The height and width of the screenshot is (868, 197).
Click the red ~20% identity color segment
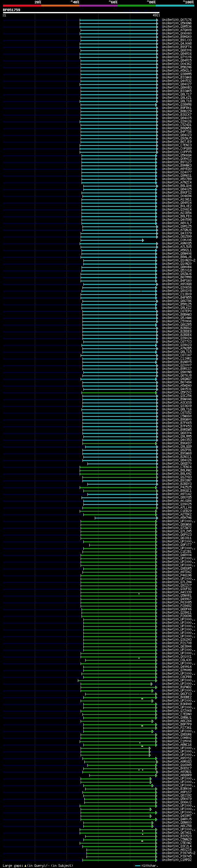pos(22,6)
